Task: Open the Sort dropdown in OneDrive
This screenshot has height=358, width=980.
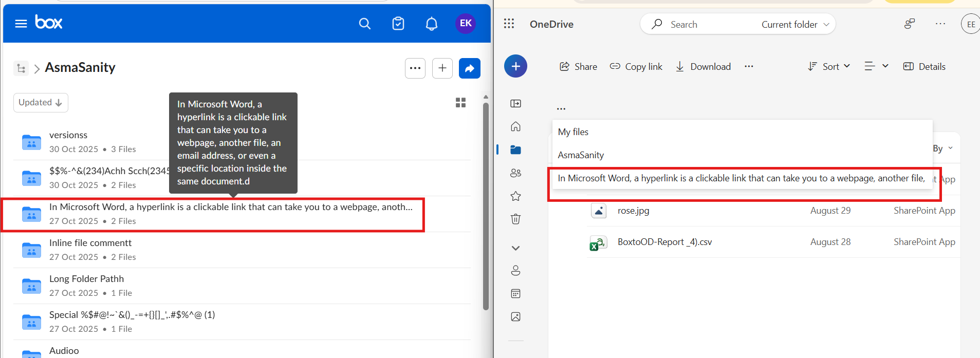Action: 829,66
